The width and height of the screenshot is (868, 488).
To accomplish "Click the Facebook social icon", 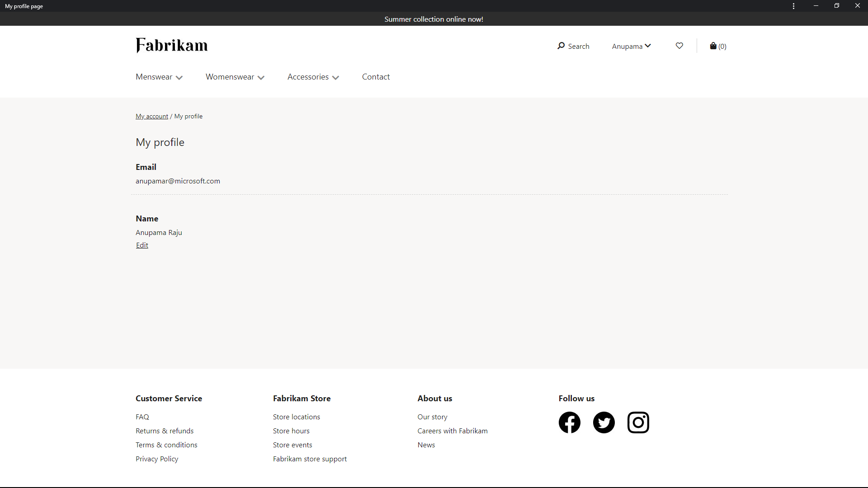I will 569,422.
